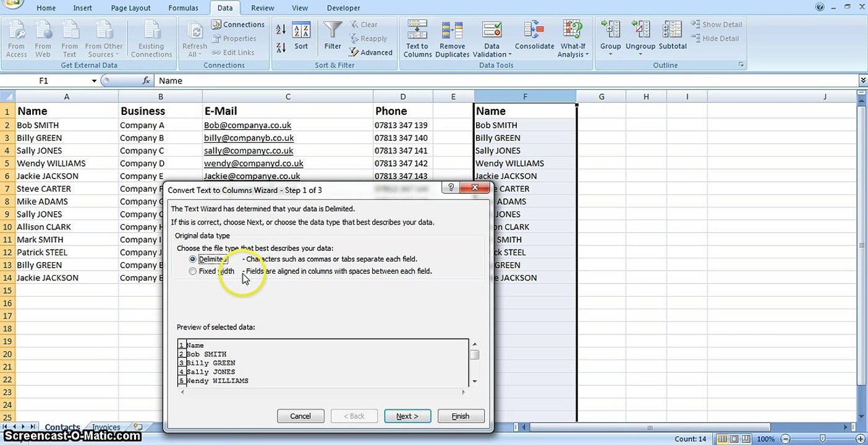Open the Sort dialog icon

301,36
